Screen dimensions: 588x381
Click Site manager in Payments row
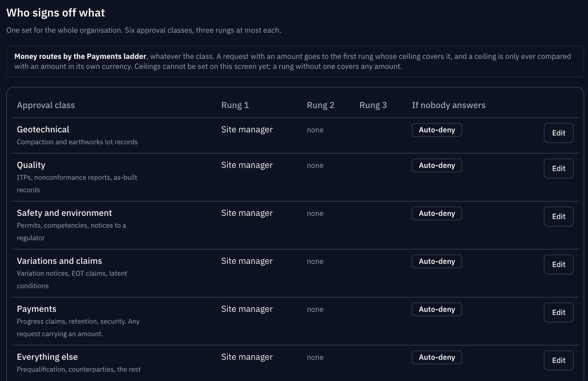(x=247, y=309)
